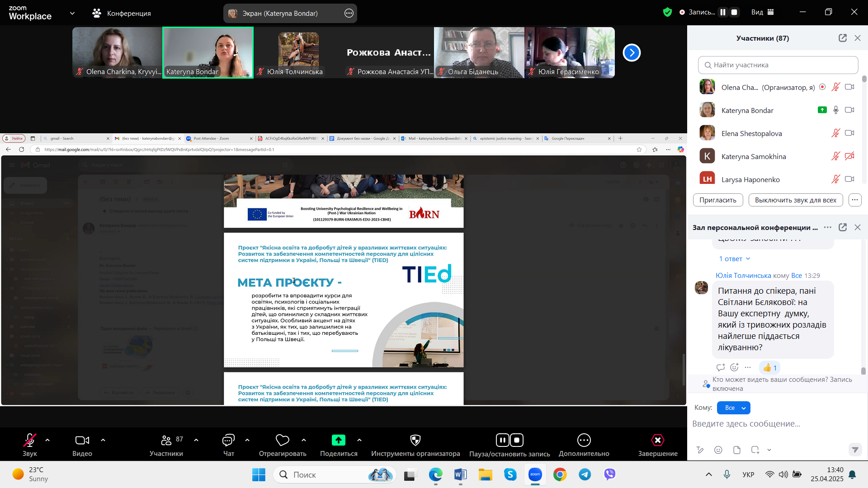
Task: Open the Вид view menu
Action: (x=762, y=12)
